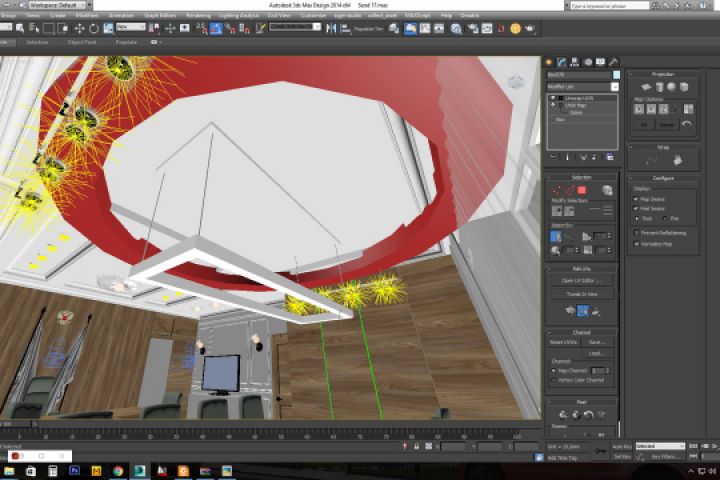This screenshot has width=720, height=480.
Task: Switch to Object Paint ribbon tab
Action: click(x=82, y=42)
